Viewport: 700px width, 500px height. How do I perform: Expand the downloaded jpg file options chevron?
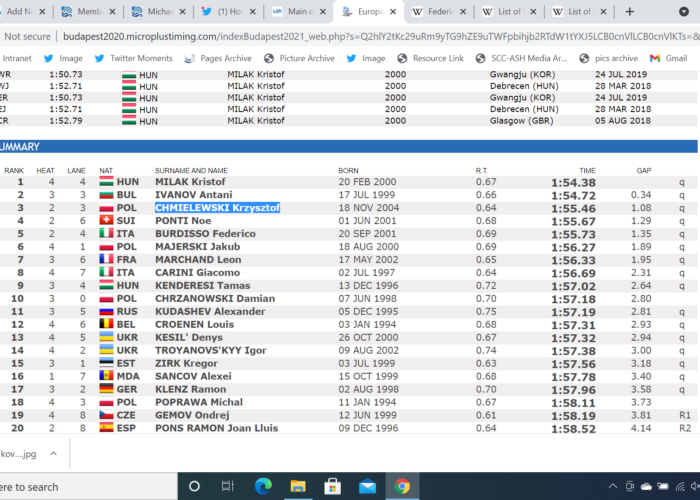[x=54, y=452]
